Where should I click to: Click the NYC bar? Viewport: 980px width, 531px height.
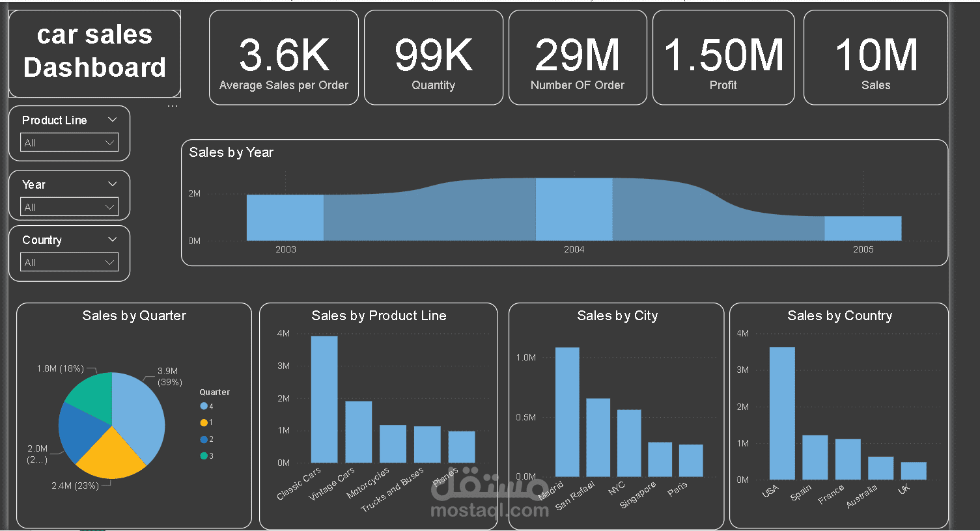point(629,443)
